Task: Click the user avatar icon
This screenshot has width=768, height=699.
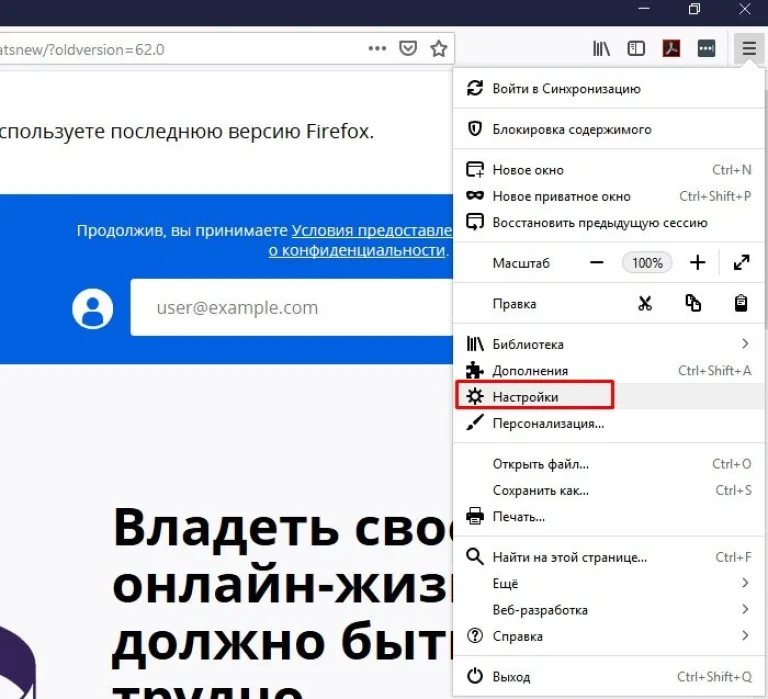Action: point(93,309)
